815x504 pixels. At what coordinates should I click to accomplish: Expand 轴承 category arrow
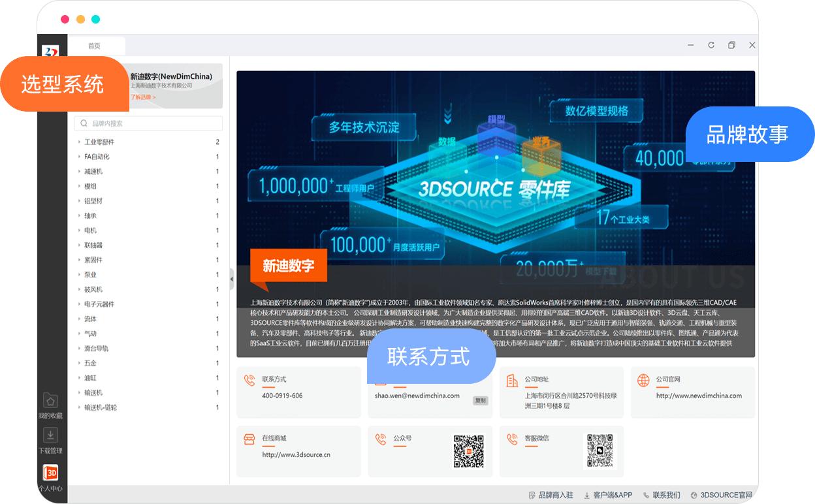pyautogui.click(x=79, y=215)
